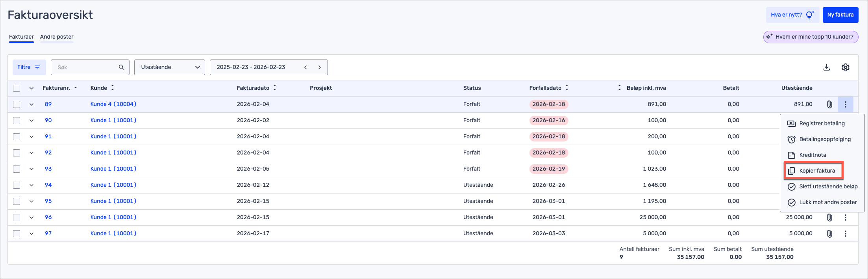Screen dimensions: 868x279
Task: Switch to the Andre poster tab
Action: pyautogui.click(x=57, y=37)
